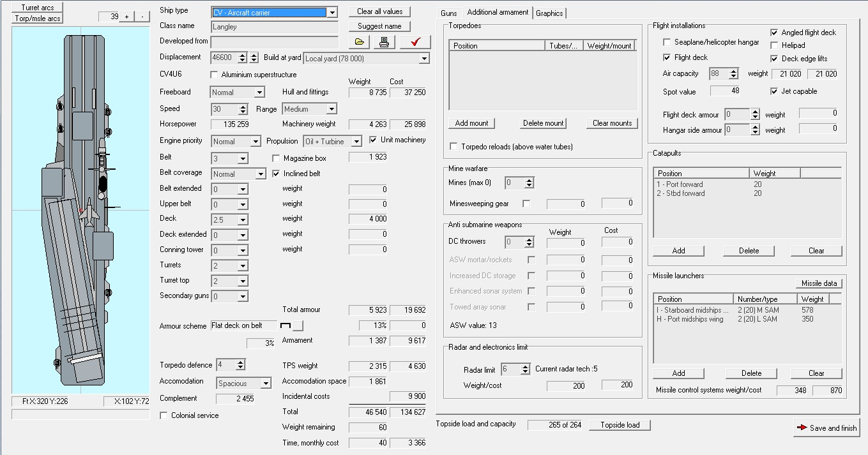Expand the Build at yard dropdown

(424, 59)
